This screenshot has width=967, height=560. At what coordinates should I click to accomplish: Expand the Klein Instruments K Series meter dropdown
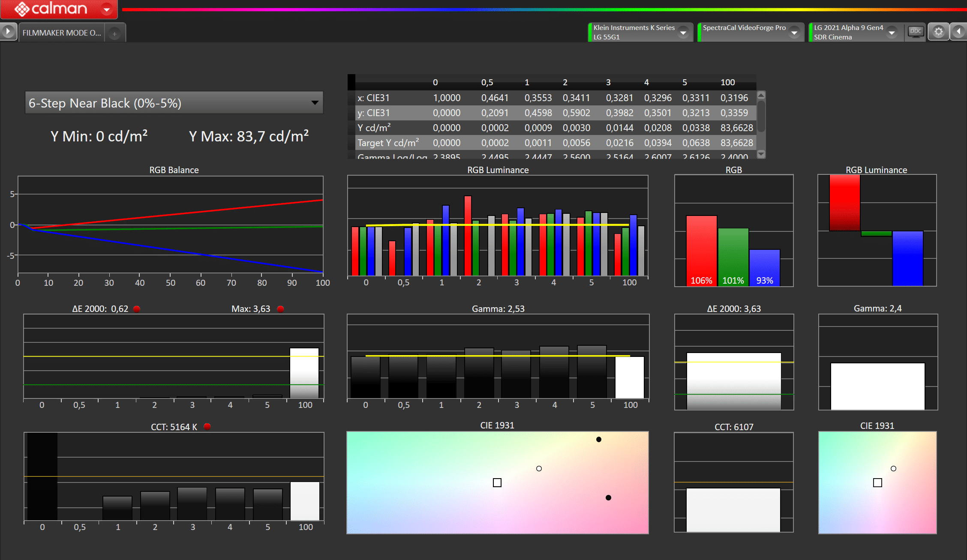click(x=683, y=33)
